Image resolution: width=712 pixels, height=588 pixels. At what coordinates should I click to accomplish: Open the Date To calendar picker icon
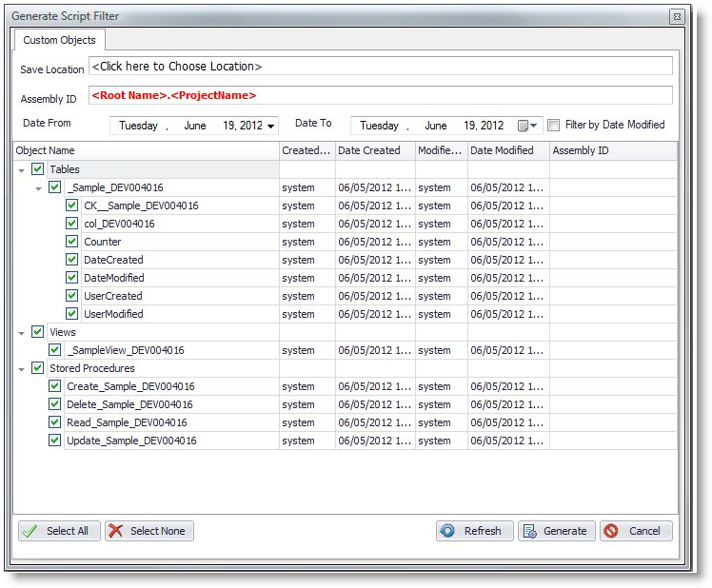click(x=523, y=126)
